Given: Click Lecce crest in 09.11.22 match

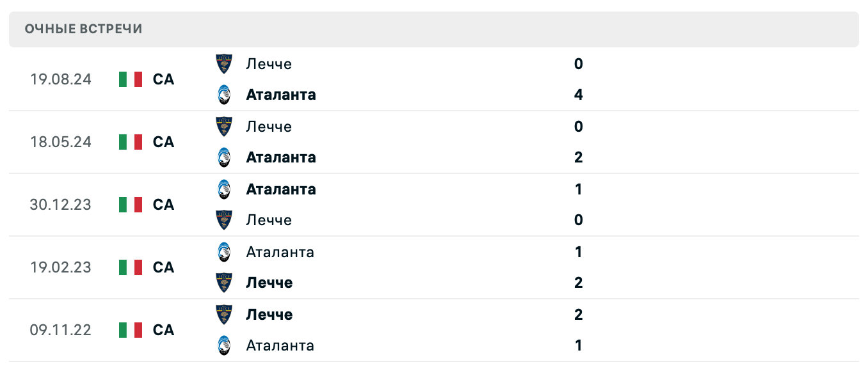Looking at the screenshot, I should pyautogui.click(x=224, y=315).
